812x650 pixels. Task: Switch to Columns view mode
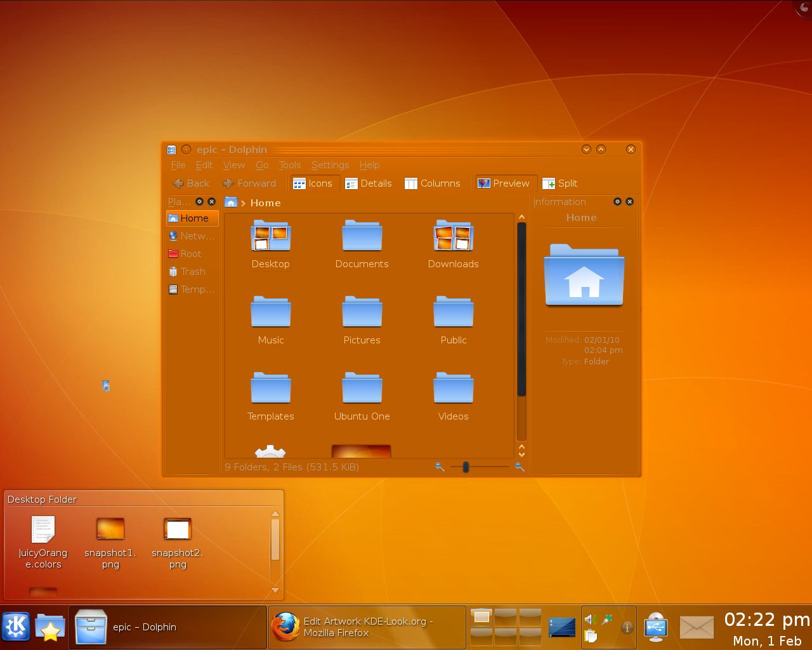pos(433,183)
